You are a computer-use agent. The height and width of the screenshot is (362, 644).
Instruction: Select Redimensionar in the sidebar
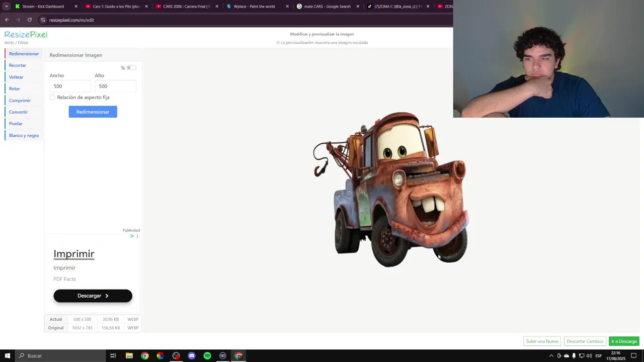(x=24, y=54)
